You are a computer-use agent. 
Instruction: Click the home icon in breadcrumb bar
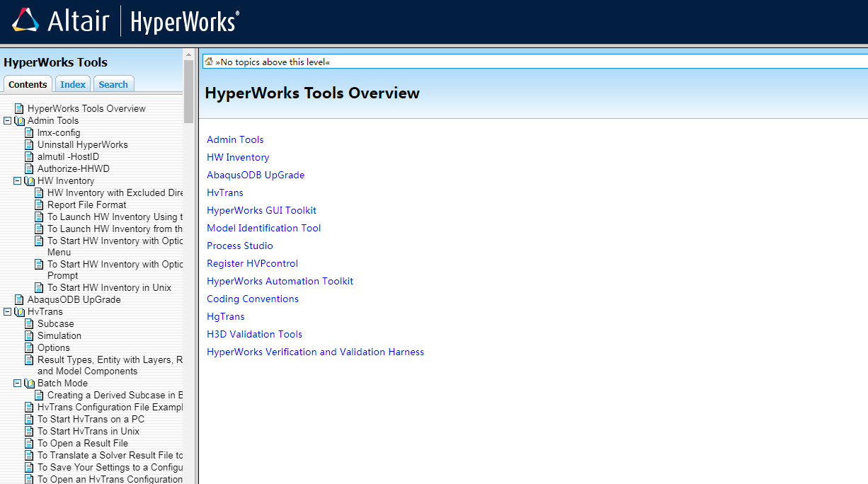(209, 62)
